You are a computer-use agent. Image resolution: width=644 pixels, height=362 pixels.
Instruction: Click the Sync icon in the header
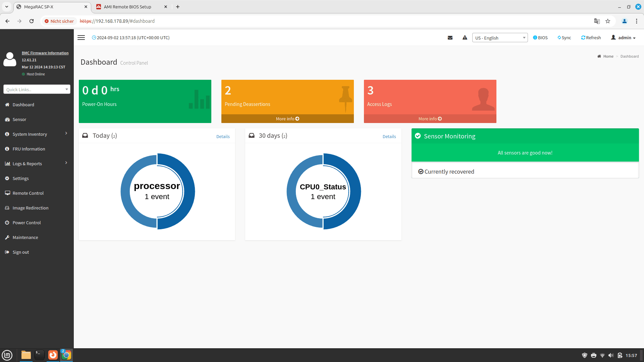[564, 38]
